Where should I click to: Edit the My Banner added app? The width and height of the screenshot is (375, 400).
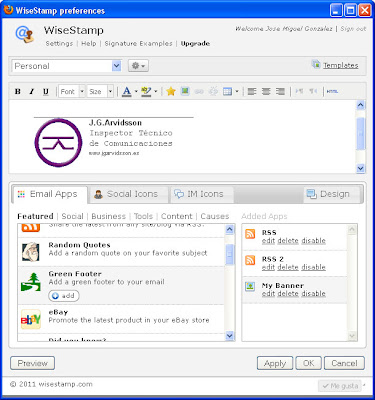click(x=268, y=293)
